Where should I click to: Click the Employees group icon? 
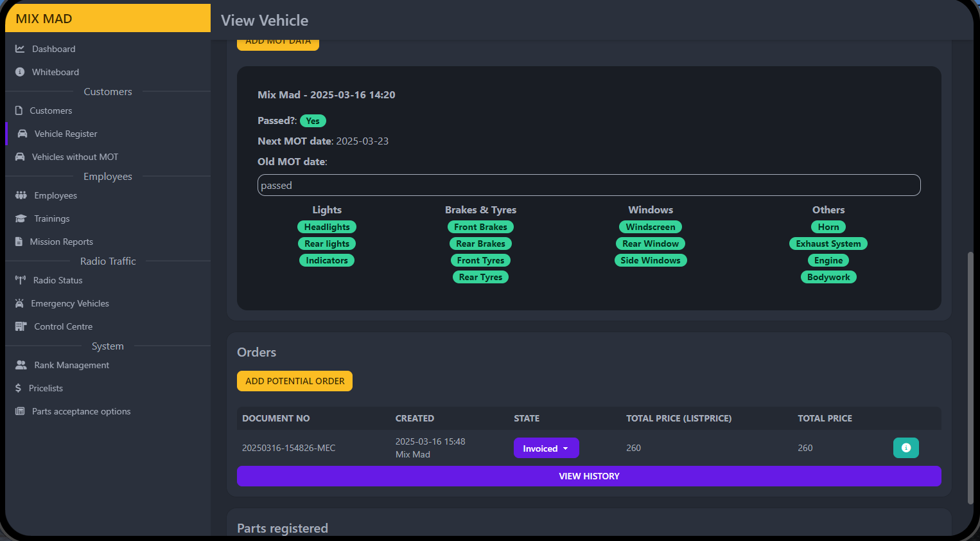click(x=21, y=195)
